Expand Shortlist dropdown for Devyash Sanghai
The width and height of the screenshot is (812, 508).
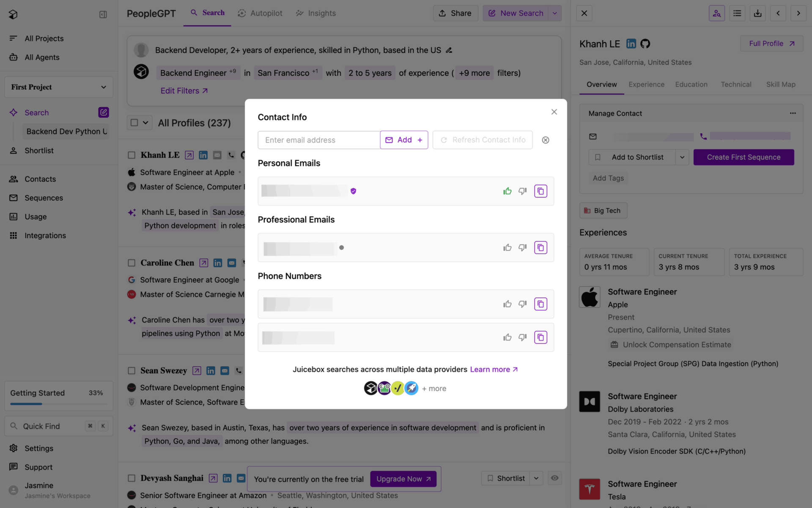click(x=536, y=478)
